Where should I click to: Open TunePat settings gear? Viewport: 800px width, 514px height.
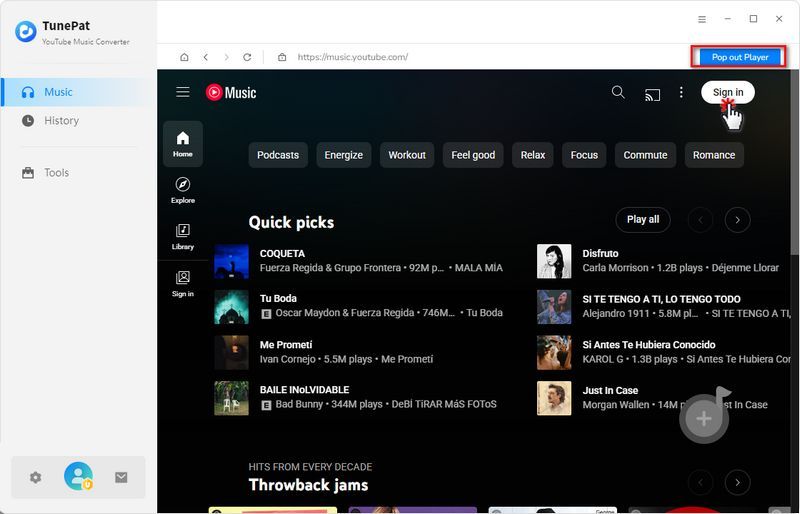click(36, 477)
